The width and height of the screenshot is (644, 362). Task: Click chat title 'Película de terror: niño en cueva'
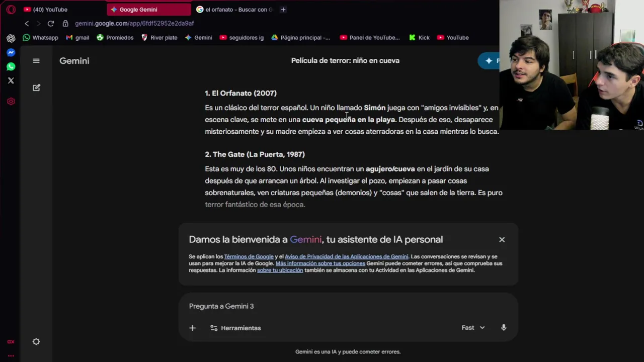345,60
